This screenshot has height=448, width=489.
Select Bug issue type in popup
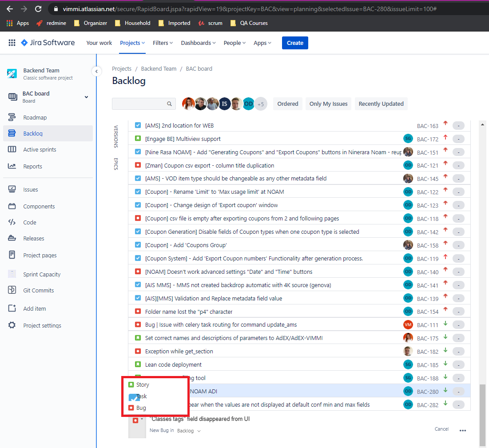[137, 408]
